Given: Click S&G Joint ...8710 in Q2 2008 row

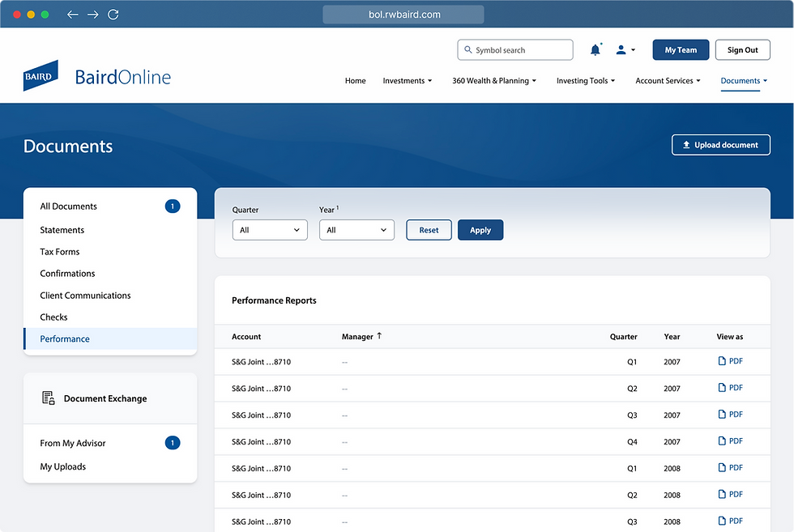Looking at the screenshot, I should [x=261, y=495].
